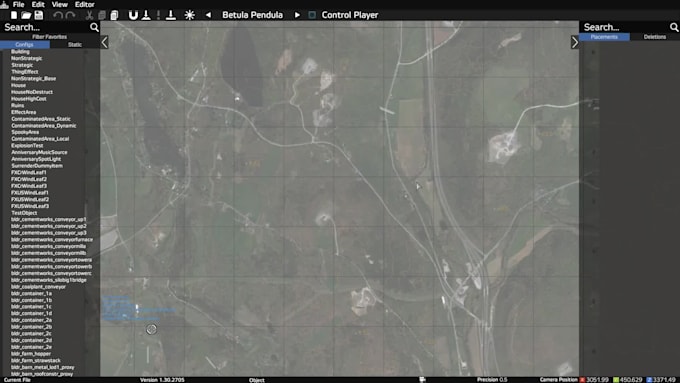Switch to the Deletions tab

click(x=655, y=37)
